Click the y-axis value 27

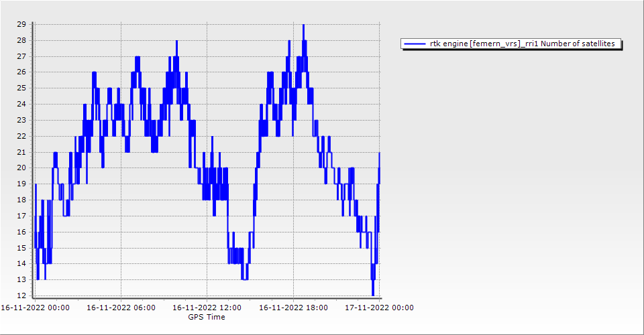point(21,56)
